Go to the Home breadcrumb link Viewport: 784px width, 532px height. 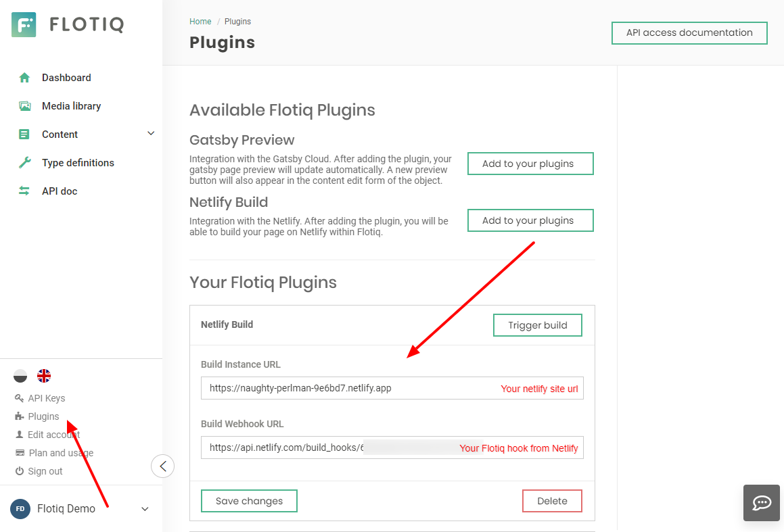tap(200, 22)
